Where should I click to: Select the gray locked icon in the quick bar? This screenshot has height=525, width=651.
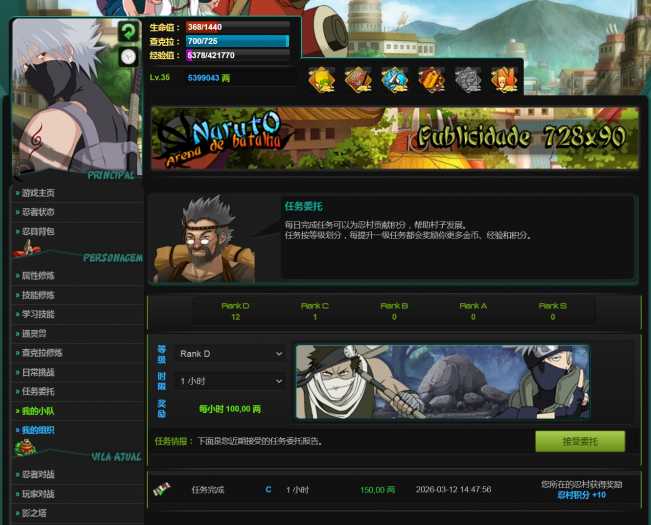point(467,79)
